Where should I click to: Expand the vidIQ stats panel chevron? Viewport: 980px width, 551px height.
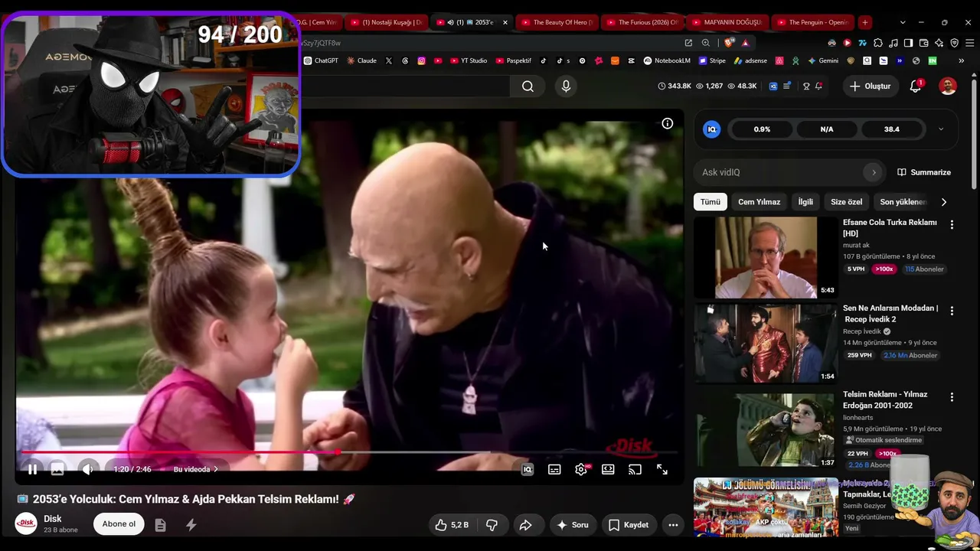(x=941, y=129)
